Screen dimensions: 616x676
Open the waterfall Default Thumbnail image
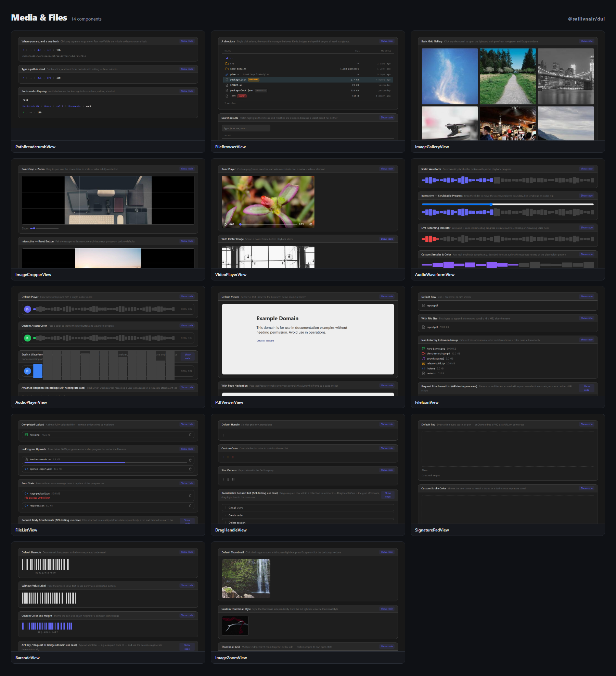click(246, 578)
